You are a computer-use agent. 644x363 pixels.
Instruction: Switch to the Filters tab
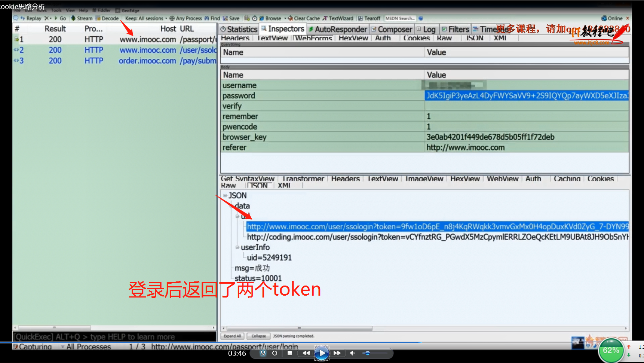(x=455, y=29)
